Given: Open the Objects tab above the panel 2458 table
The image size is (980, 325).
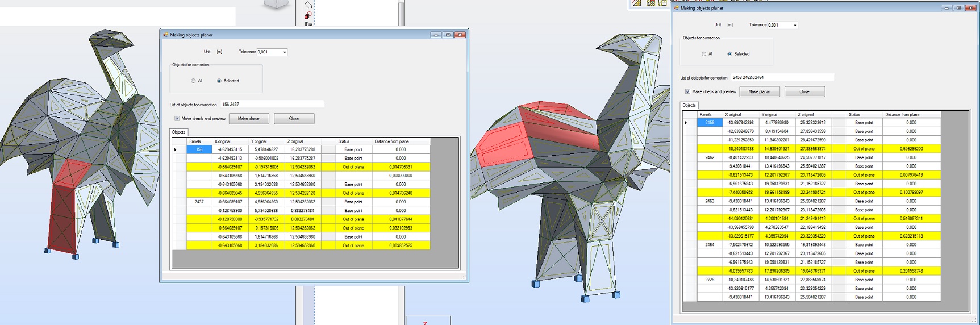Looking at the screenshot, I should (689, 105).
